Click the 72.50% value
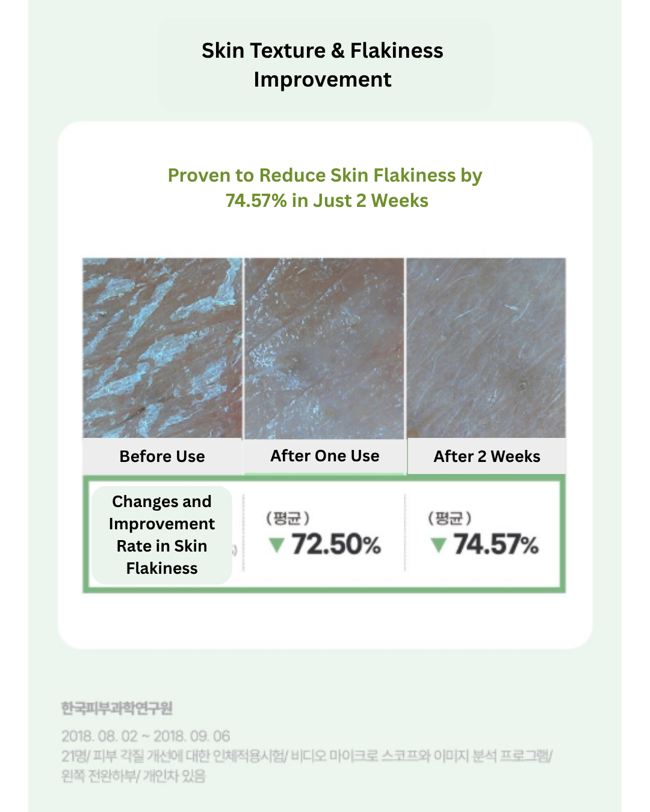This screenshot has height=812, width=650. coord(336,544)
